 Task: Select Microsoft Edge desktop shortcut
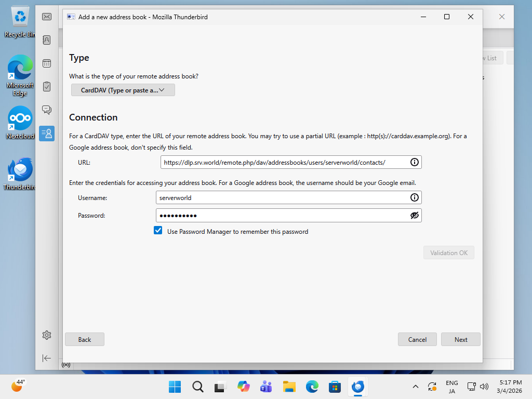coord(20,76)
